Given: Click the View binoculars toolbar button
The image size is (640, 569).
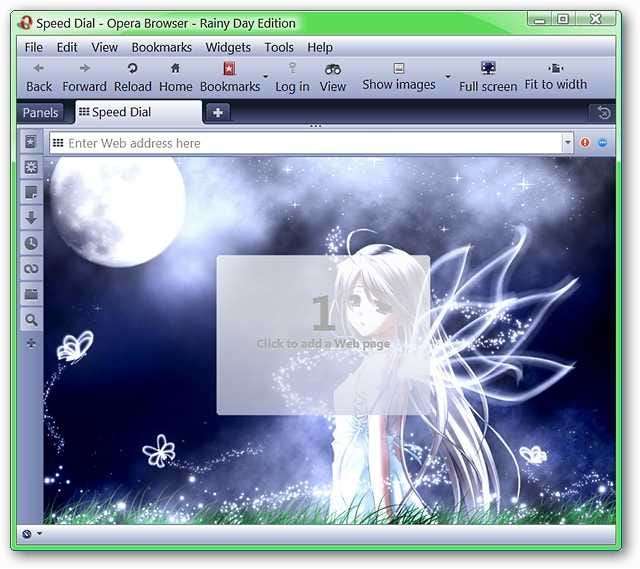Looking at the screenshot, I should pyautogui.click(x=333, y=78).
